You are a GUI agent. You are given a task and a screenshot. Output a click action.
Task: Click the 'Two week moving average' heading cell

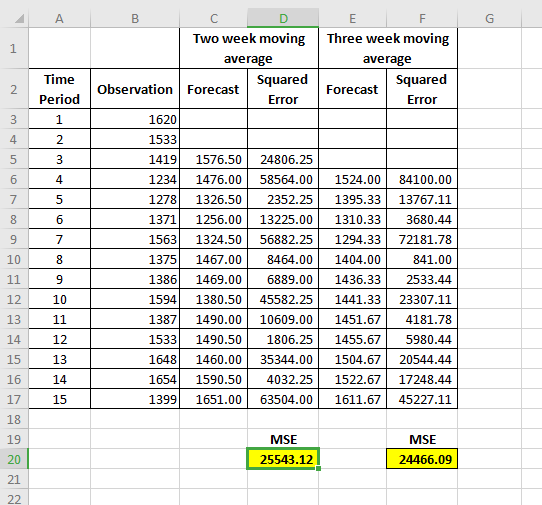(x=249, y=48)
